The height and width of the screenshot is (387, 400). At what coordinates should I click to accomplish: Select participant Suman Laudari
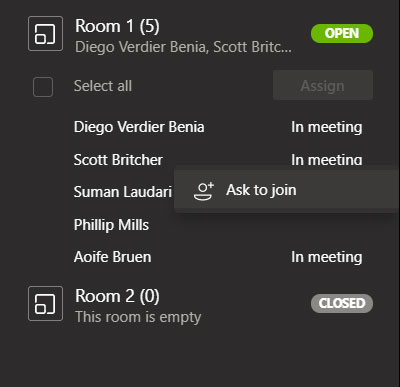click(123, 192)
